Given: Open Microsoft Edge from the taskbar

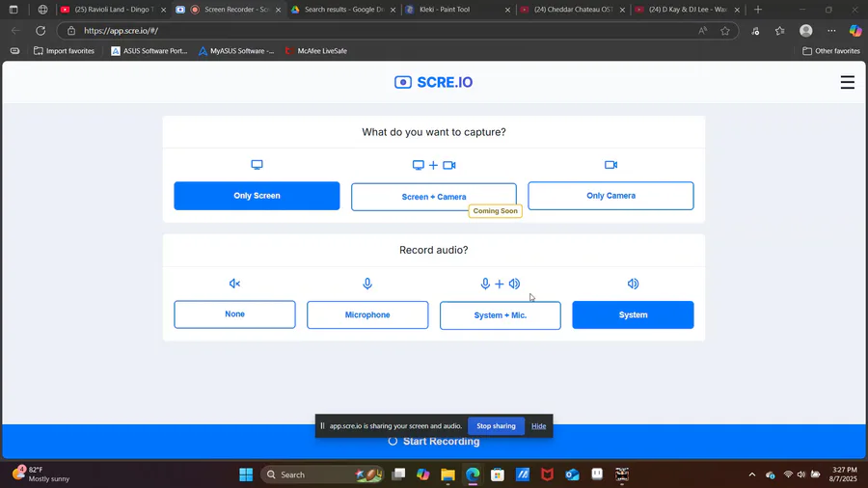Looking at the screenshot, I should coord(473,474).
